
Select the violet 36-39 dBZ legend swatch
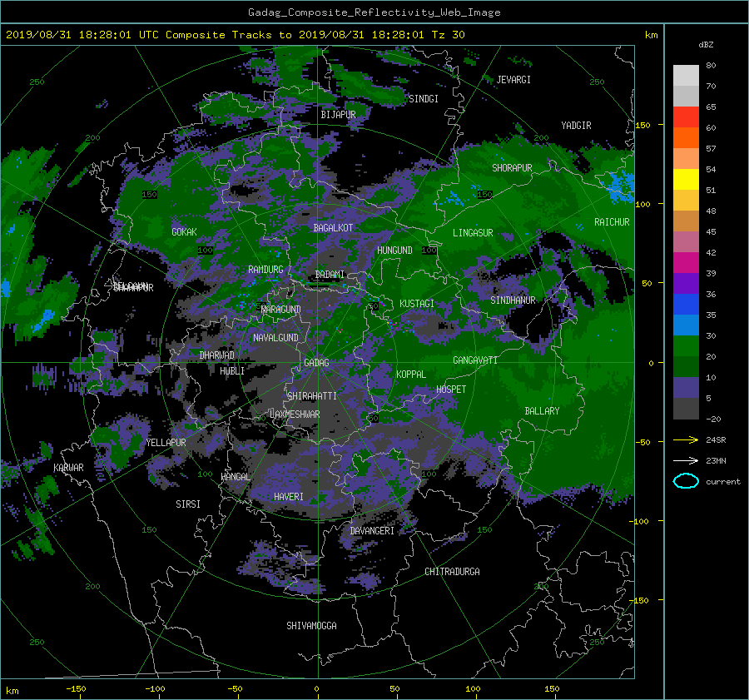pos(686,284)
